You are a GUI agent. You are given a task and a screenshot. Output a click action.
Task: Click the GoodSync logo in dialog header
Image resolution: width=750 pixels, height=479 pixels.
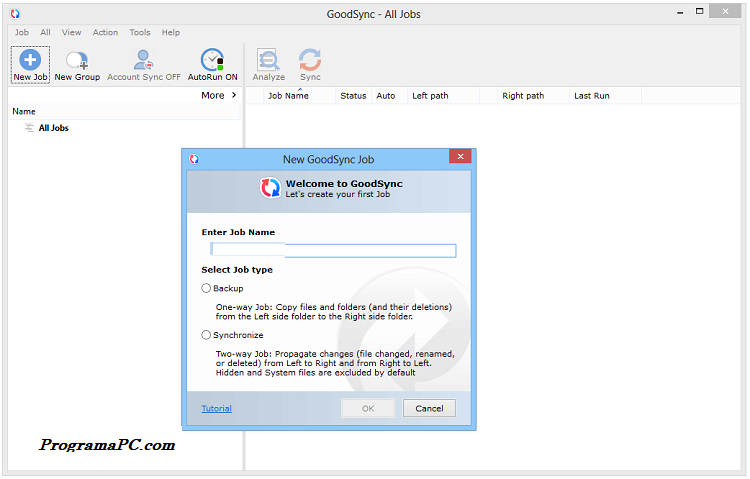pos(270,188)
